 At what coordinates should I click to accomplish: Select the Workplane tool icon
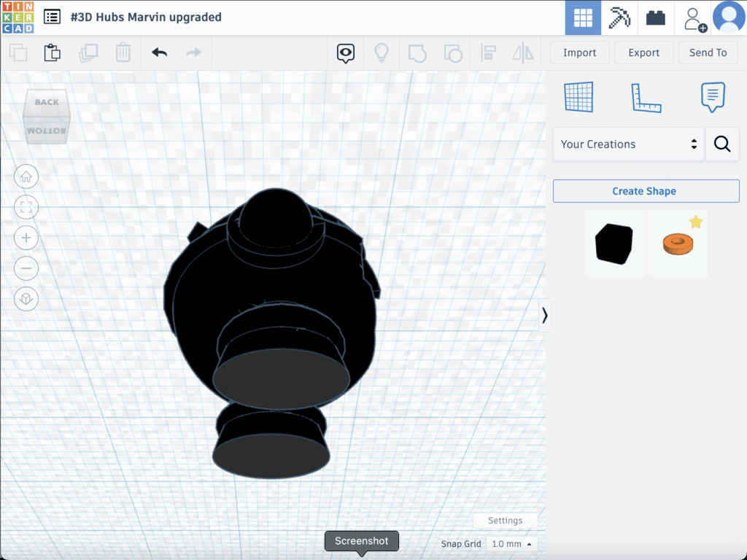tap(578, 97)
